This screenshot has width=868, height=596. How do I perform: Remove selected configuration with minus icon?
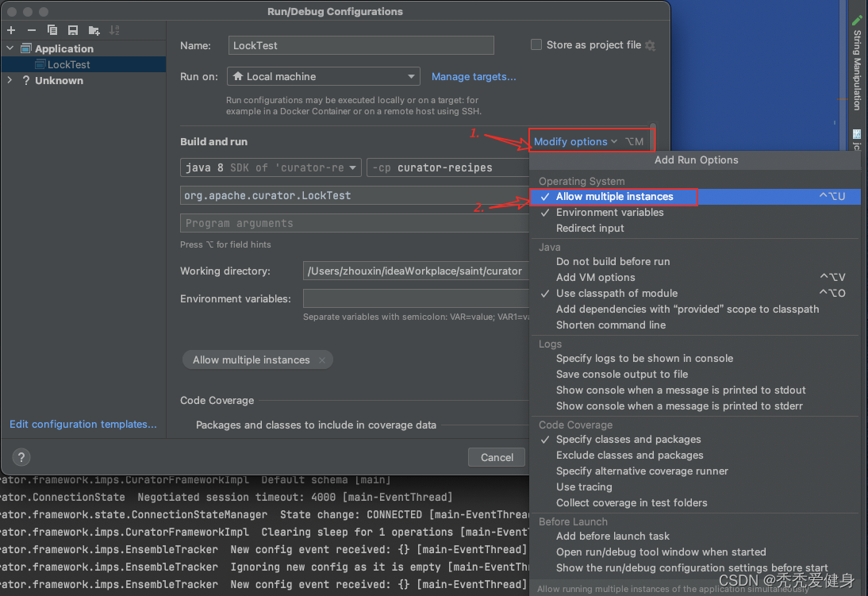pyautogui.click(x=32, y=30)
